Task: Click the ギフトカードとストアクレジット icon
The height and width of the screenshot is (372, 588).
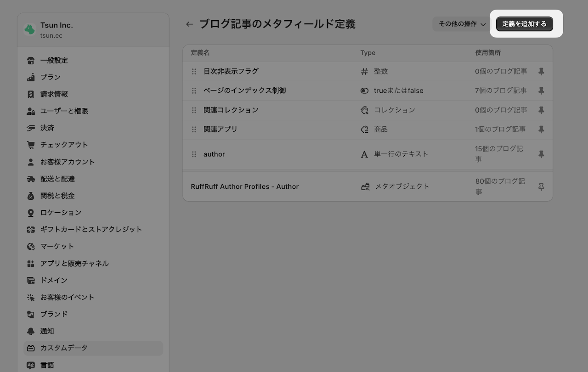Action: [x=31, y=230]
